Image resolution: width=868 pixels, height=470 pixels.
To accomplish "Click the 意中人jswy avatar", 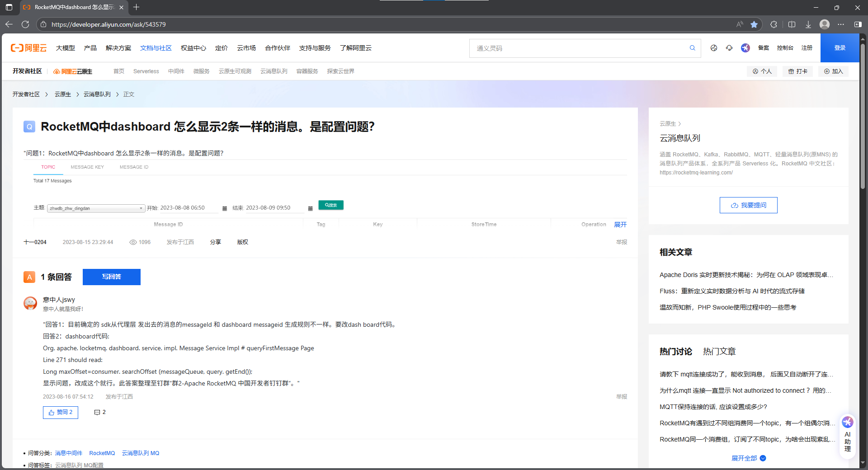I will 30,303.
